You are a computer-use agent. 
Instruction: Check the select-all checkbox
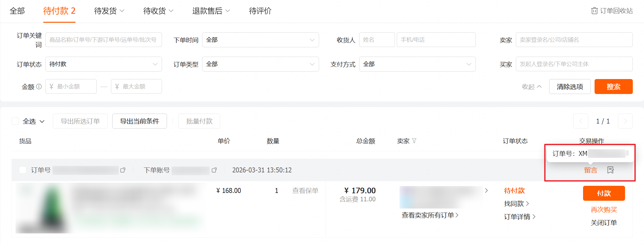pyautogui.click(x=15, y=121)
